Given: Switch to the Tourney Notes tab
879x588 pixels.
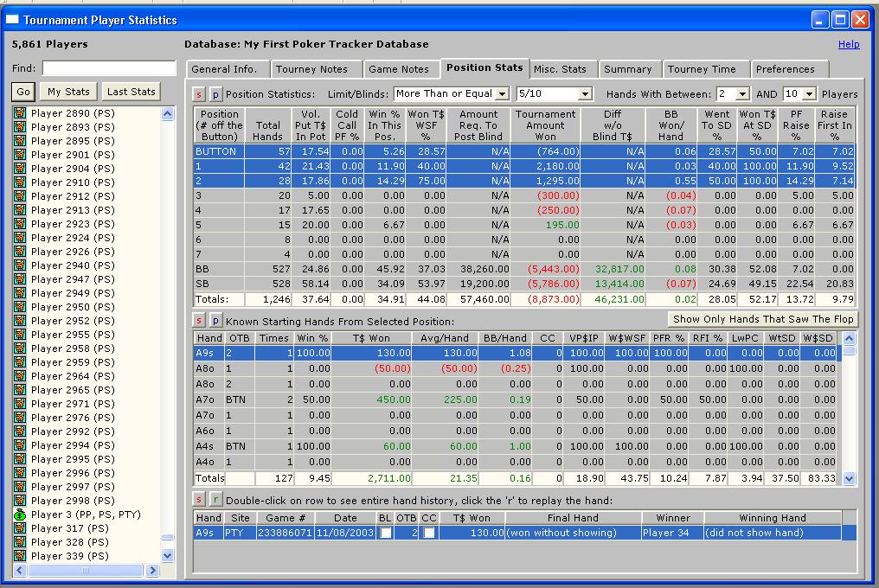Looking at the screenshot, I should pyautogui.click(x=311, y=69).
